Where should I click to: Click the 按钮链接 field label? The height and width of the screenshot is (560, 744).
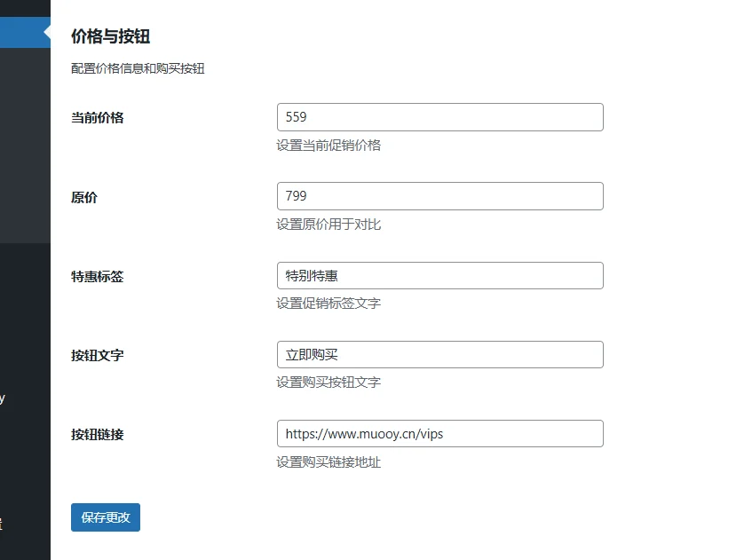click(x=97, y=434)
